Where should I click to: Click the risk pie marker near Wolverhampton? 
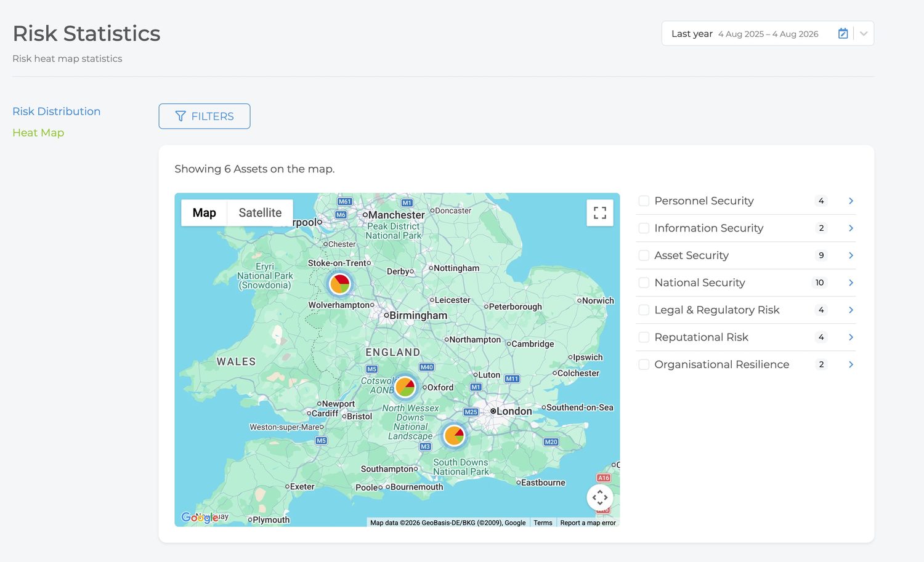(340, 284)
